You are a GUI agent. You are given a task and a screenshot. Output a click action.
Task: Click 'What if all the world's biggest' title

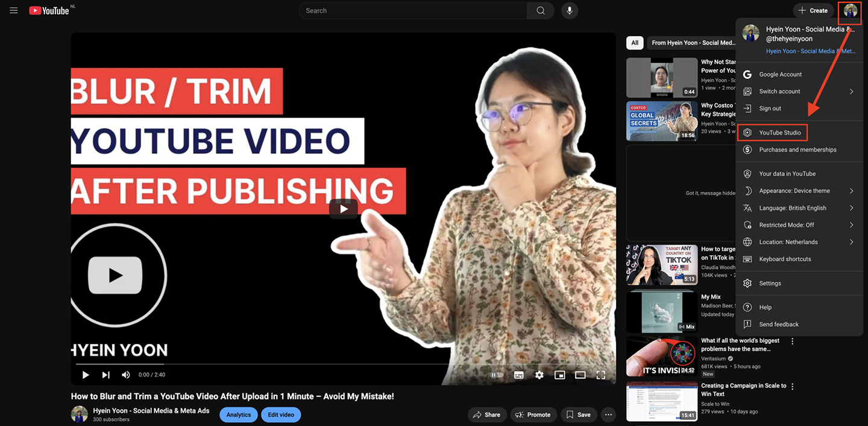740,345
